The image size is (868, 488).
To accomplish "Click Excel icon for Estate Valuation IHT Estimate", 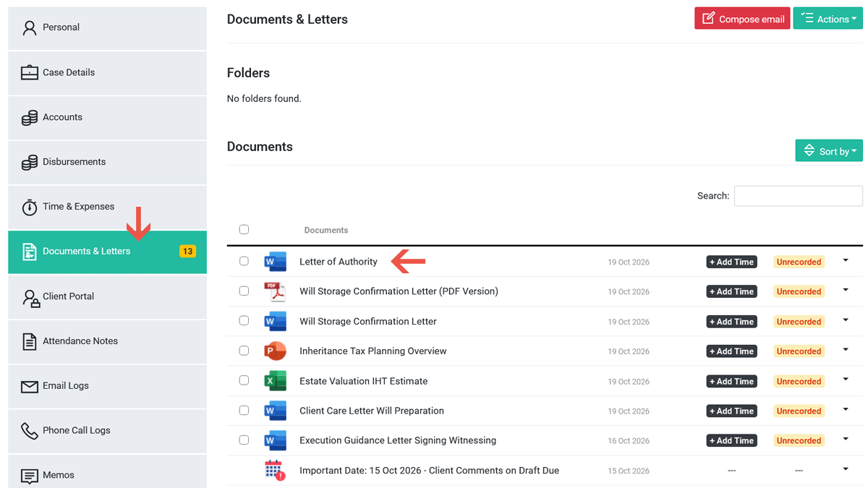I will [275, 381].
